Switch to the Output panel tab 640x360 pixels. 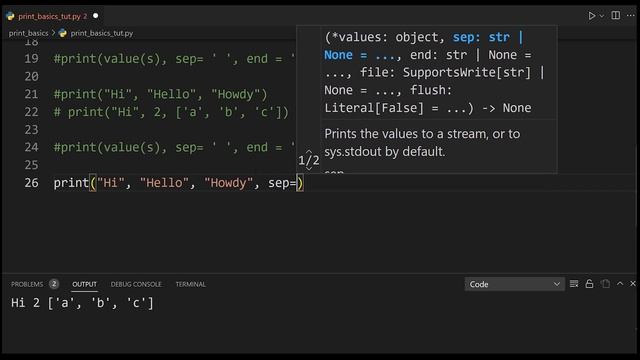tap(84, 284)
